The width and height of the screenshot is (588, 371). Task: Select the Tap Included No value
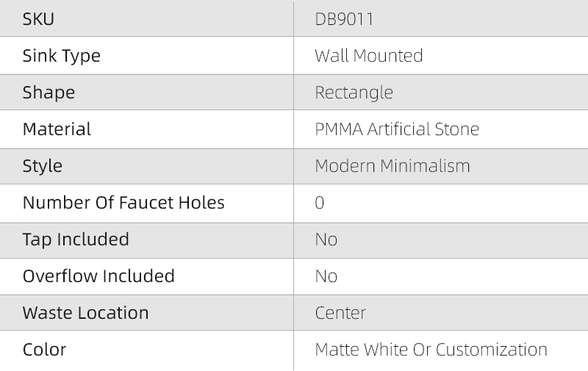click(x=326, y=239)
